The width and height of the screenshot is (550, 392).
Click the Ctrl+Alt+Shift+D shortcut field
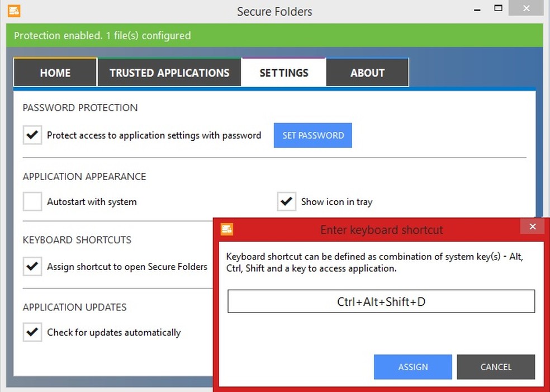pos(381,301)
